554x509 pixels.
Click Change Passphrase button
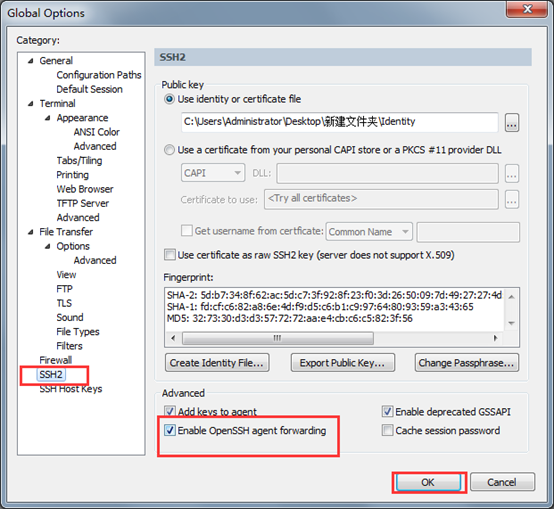467,363
